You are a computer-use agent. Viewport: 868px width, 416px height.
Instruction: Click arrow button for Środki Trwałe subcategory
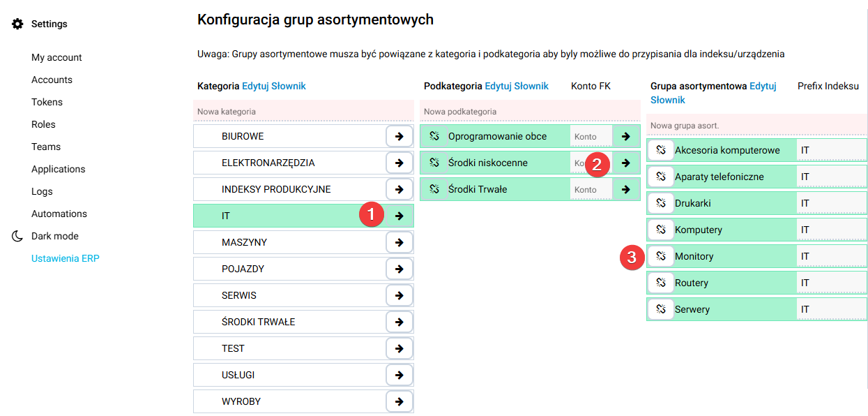click(626, 189)
